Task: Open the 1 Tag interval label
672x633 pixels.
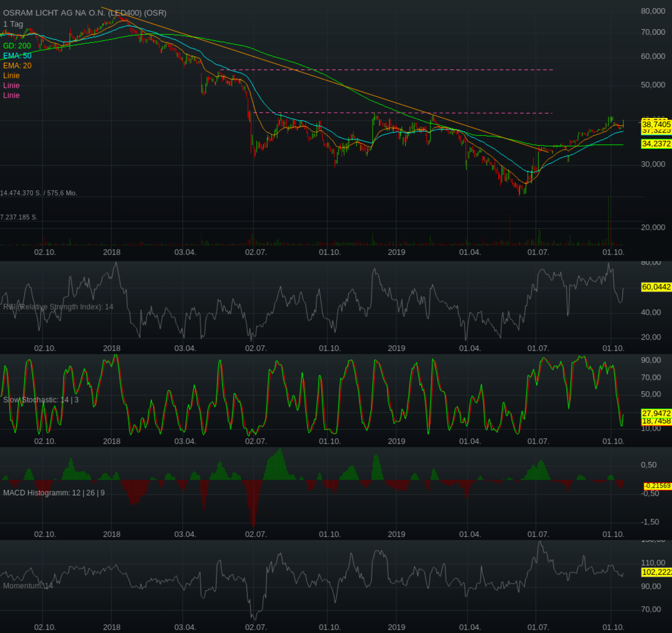Action: coord(13,24)
